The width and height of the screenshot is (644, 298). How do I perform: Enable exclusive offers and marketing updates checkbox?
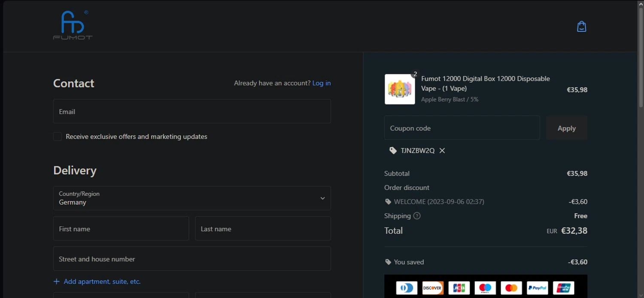pyautogui.click(x=58, y=137)
